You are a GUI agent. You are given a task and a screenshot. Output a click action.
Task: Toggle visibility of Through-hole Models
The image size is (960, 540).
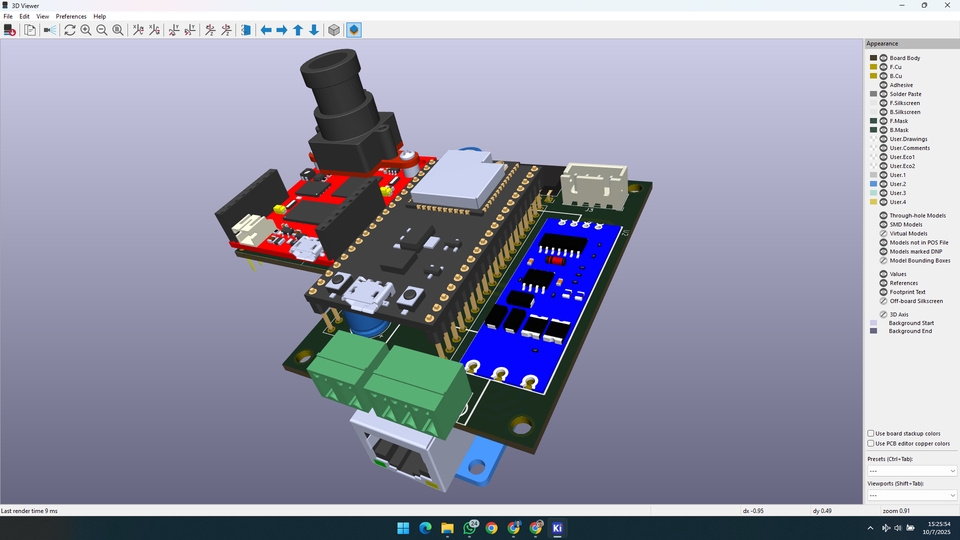pos(884,215)
